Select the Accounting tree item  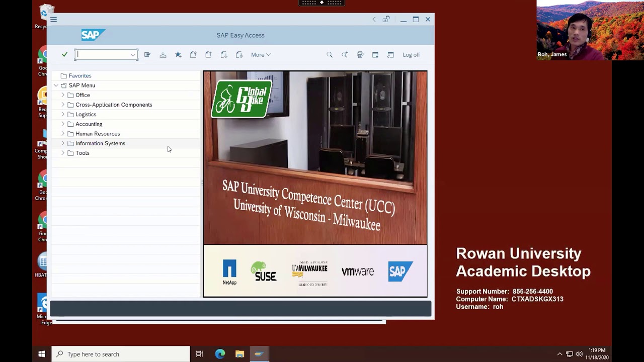tap(89, 124)
